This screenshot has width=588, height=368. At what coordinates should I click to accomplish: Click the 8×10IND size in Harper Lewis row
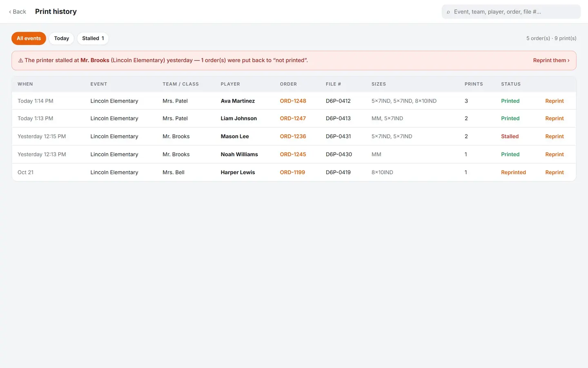[382, 173]
